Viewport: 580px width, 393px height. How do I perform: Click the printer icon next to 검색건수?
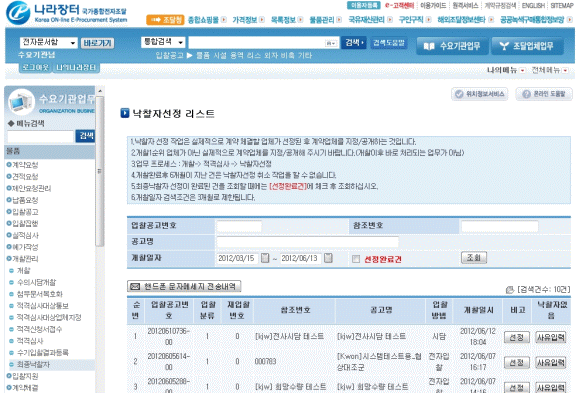coord(510,289)
